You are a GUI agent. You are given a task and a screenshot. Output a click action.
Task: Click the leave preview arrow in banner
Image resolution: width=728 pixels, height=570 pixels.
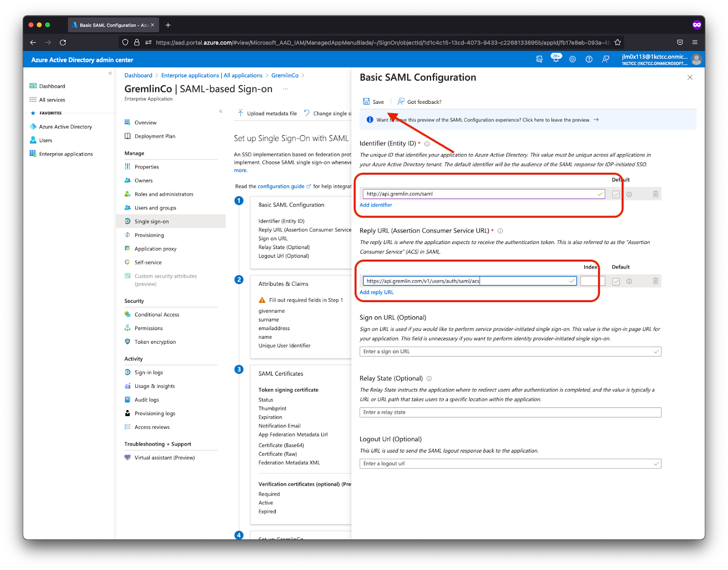pos(596,120)
